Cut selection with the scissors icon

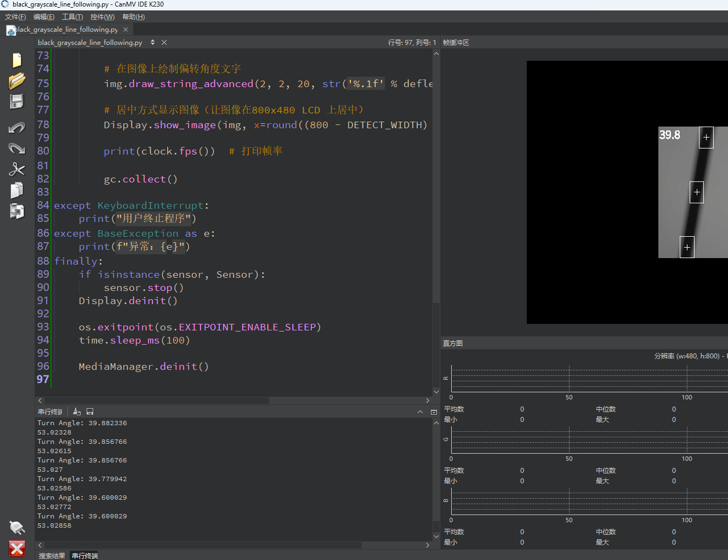[x=17, y=169]
